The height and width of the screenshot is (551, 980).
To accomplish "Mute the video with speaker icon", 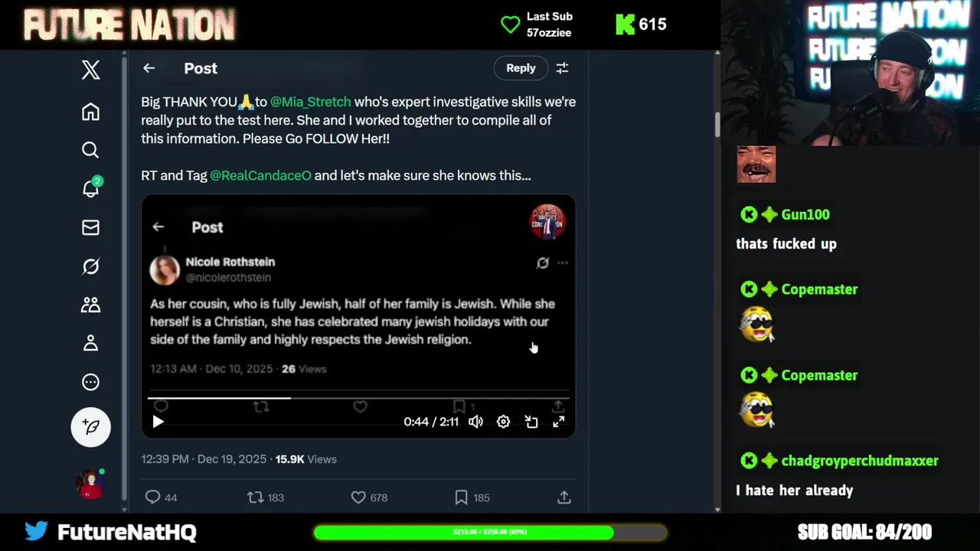I will pyautogui.click(x=475, y=422).
